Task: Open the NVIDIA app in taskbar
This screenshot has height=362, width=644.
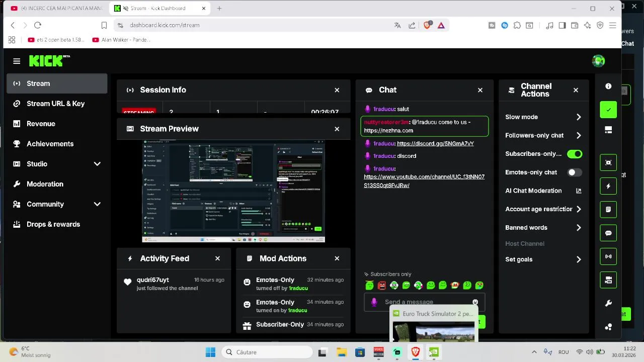Action: pyautogui.click(x=434, y=352)
